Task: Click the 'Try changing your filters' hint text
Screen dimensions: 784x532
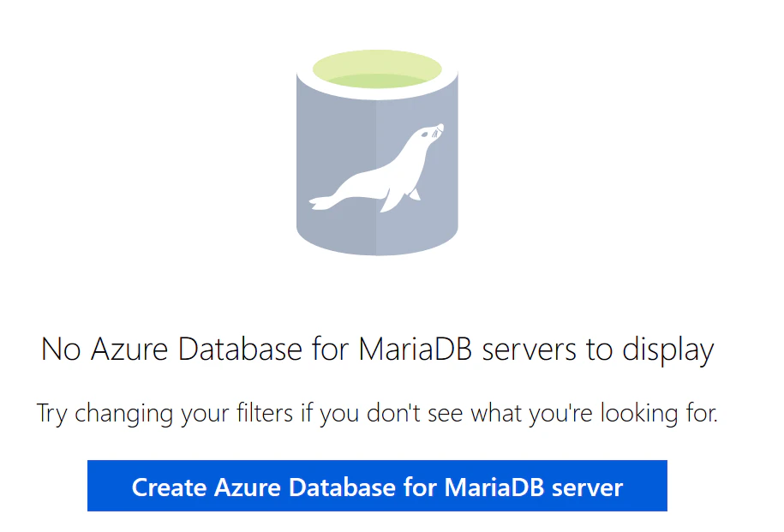Action: (377, 413)
